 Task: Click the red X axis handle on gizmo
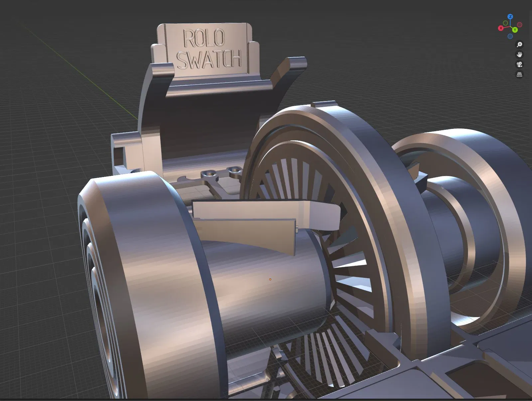[x=500, y=28]
